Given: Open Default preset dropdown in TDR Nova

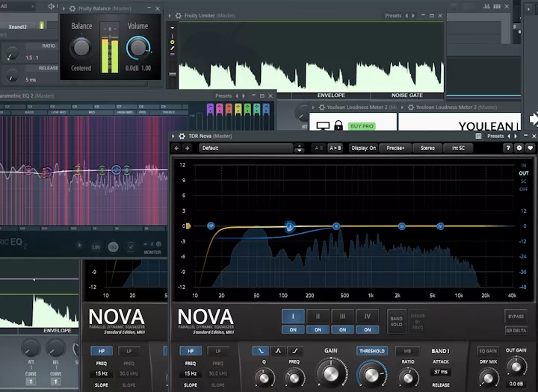Looking at the screenshot, I should pyautogui.click(x=246, y=148).
